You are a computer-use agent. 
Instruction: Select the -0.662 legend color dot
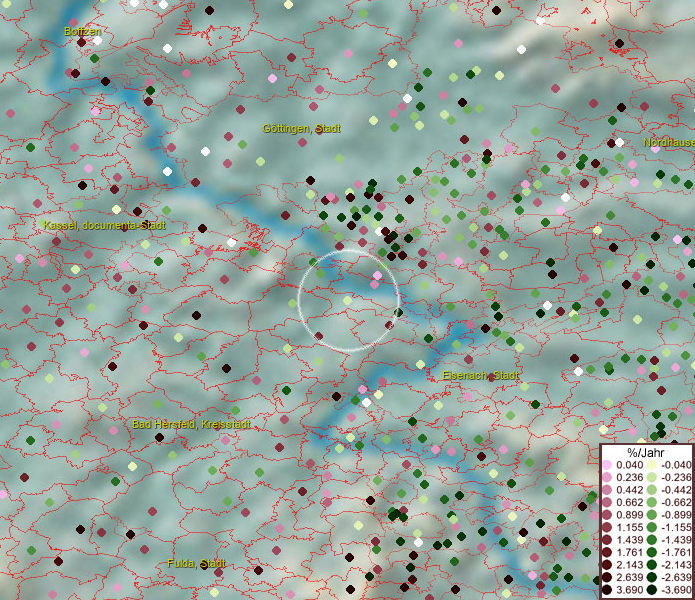652,503
